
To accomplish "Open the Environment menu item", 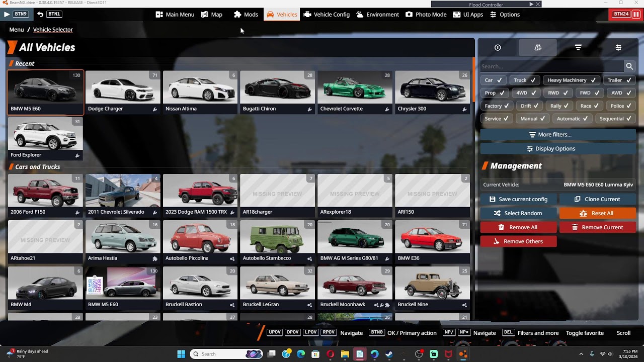I will click(x=378, y=15).
